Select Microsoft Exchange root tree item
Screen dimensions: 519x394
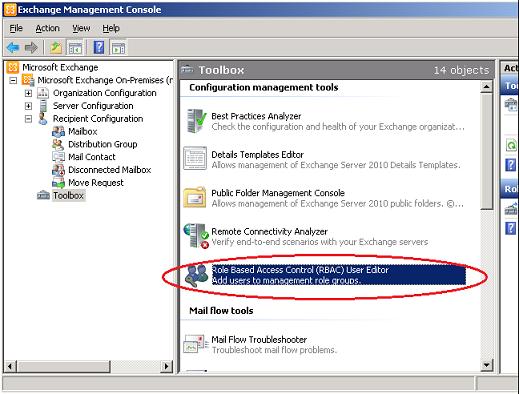tap(60, 67)
